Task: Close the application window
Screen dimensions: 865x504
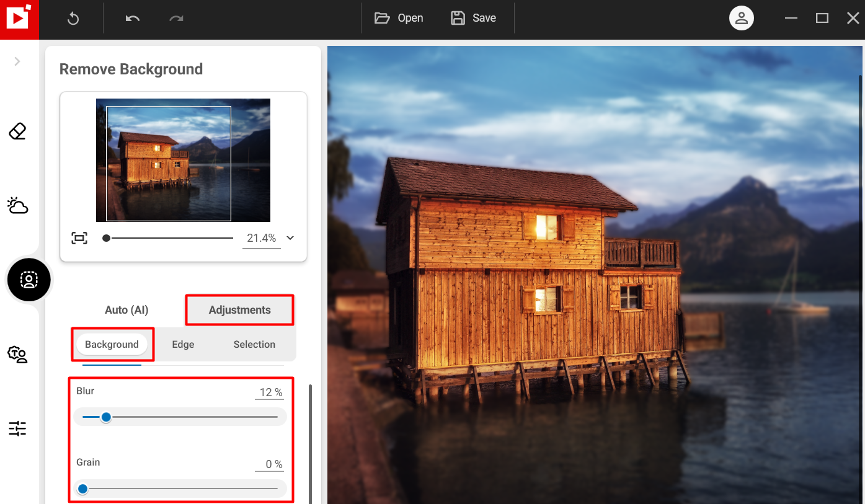Action: tap(853, 18)
